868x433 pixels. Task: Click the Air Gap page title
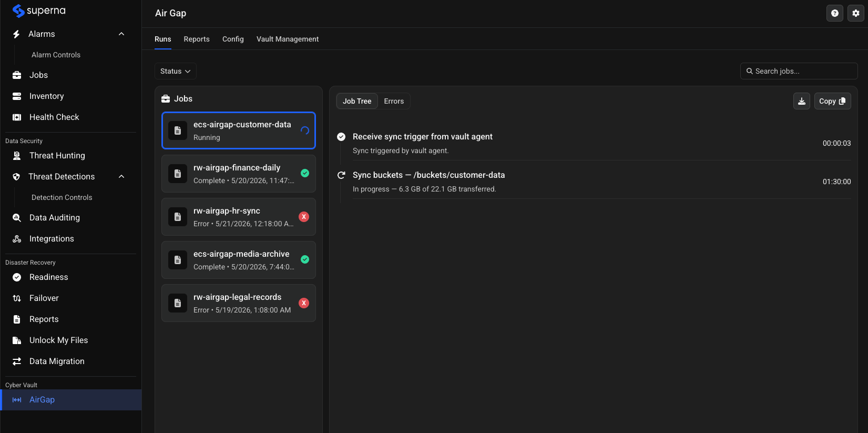pyautogui.click(x=171, y=13)
